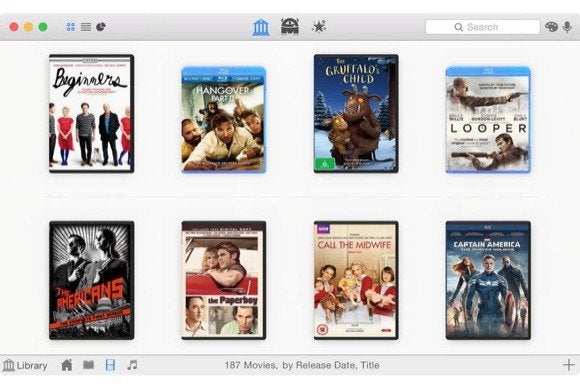The image size is (580, 388).
Task: Click into the Search field
Action: (482, 27)
